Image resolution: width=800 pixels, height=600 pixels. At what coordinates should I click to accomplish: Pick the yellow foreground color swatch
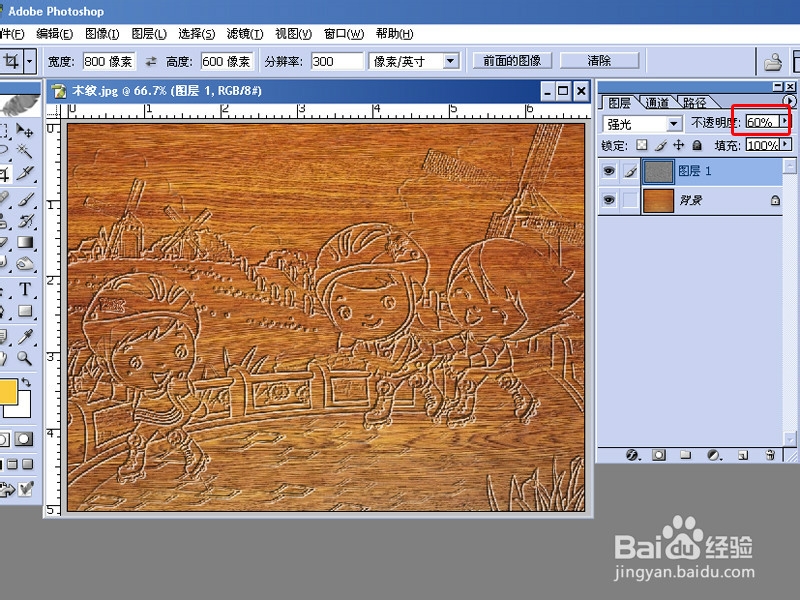pyautogui.click(x=7, y=391)
